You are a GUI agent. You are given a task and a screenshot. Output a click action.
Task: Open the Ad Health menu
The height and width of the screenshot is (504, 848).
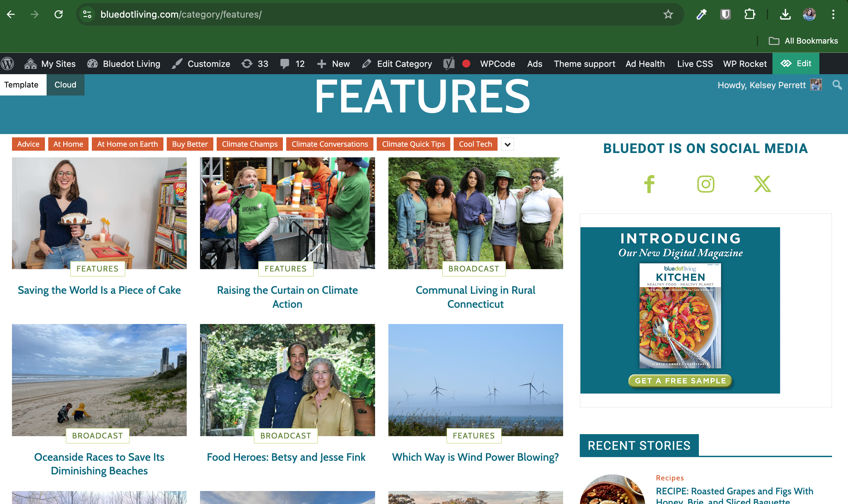[x=645, y=64]
